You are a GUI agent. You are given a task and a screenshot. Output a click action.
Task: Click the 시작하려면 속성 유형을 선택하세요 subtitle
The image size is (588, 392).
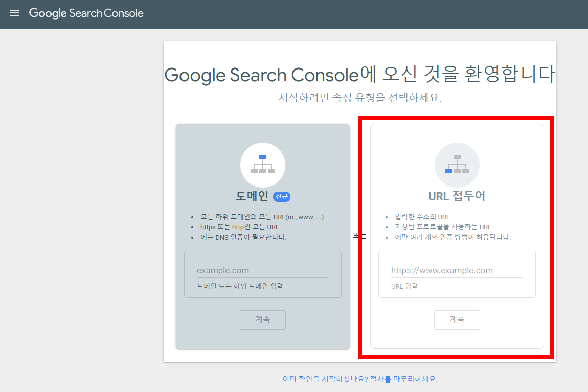click(360, 98)
